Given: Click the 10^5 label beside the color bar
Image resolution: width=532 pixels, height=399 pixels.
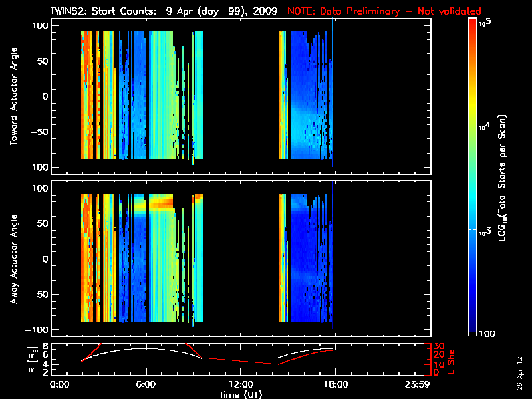Looking at the screenshot, I should pyautogui.click(x=485, y=23).
